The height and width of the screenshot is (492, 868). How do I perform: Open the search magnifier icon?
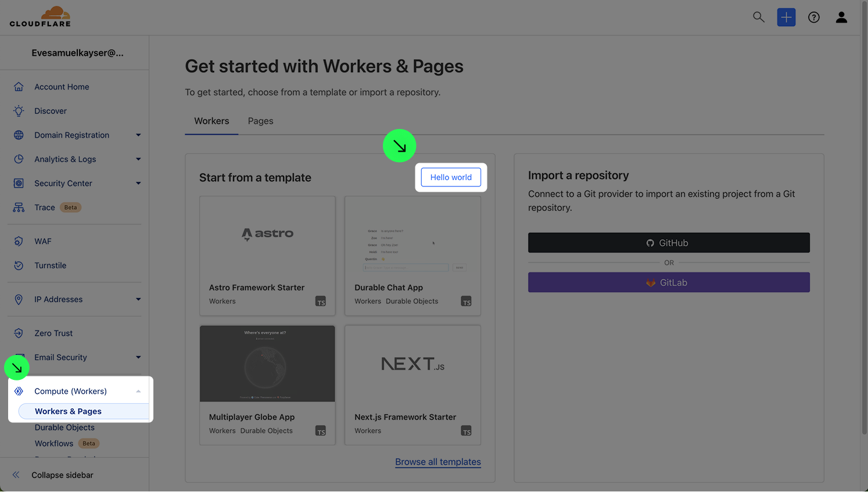pos(758,17)
